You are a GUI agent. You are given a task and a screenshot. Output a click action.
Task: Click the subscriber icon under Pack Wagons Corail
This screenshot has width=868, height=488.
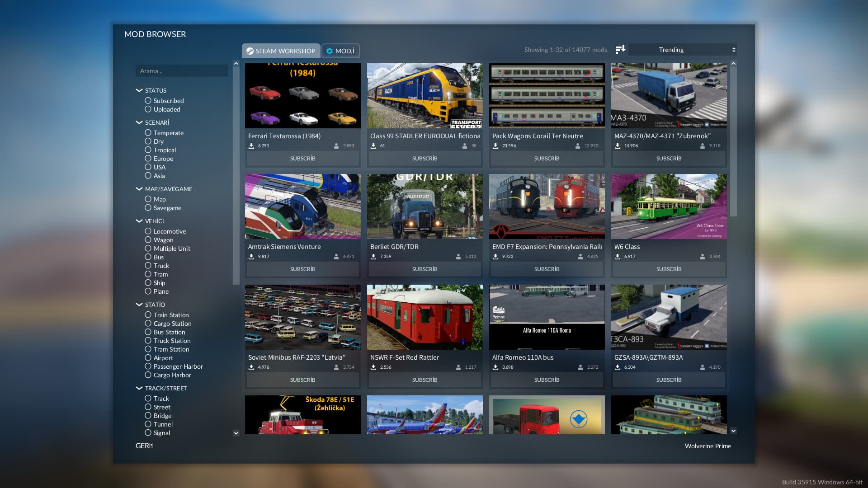pyautogui.click(x=578, y=146)
